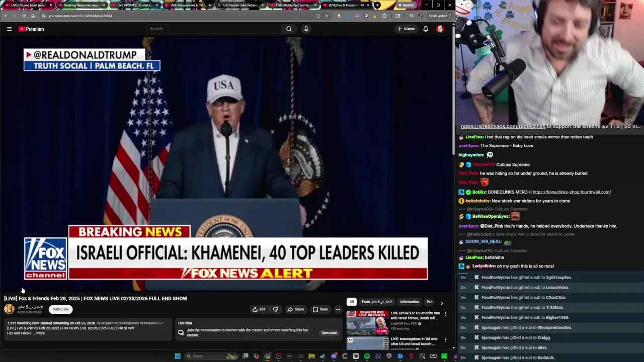Open options menu for 'LIVE UPDATES' video

[x=445, y=314]
